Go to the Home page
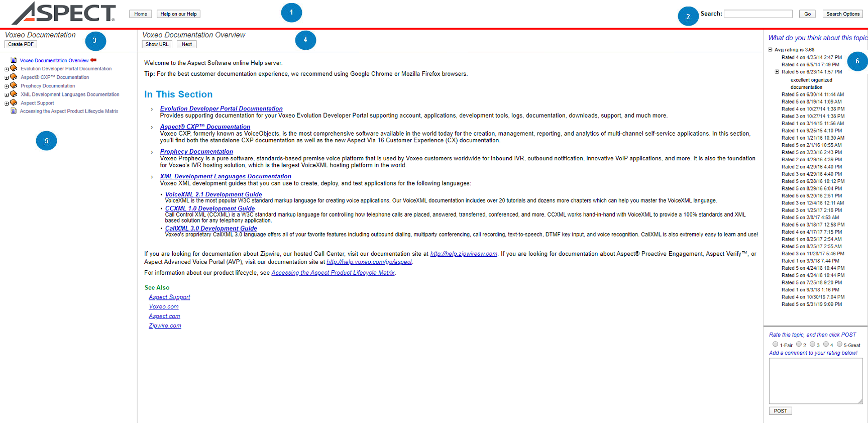Viewport: 868px width, 425px height. pos(141,14)
